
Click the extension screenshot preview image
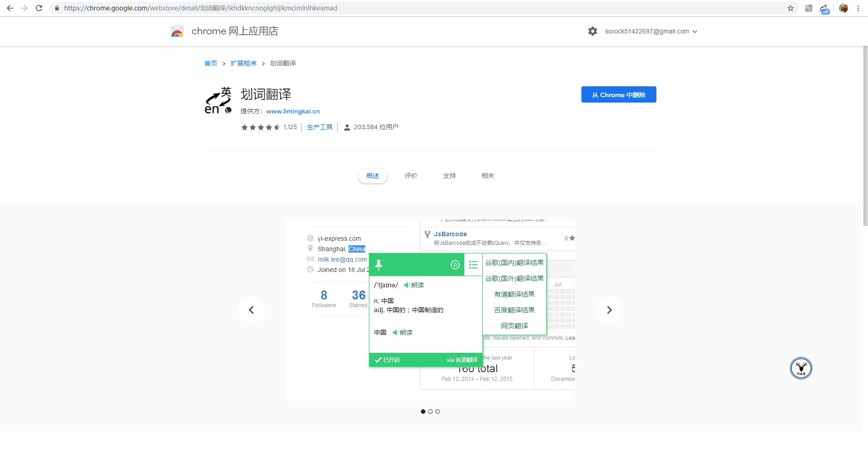tap(430, 310)
